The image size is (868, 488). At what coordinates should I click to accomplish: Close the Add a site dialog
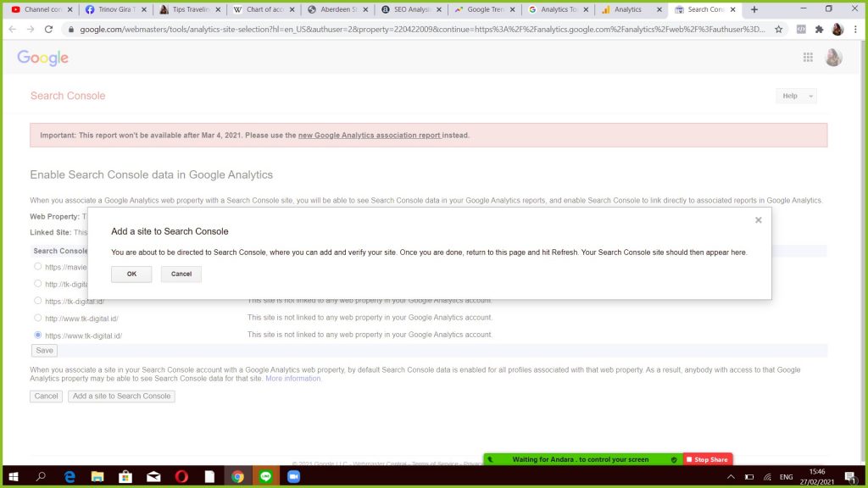tap(758, 220)
